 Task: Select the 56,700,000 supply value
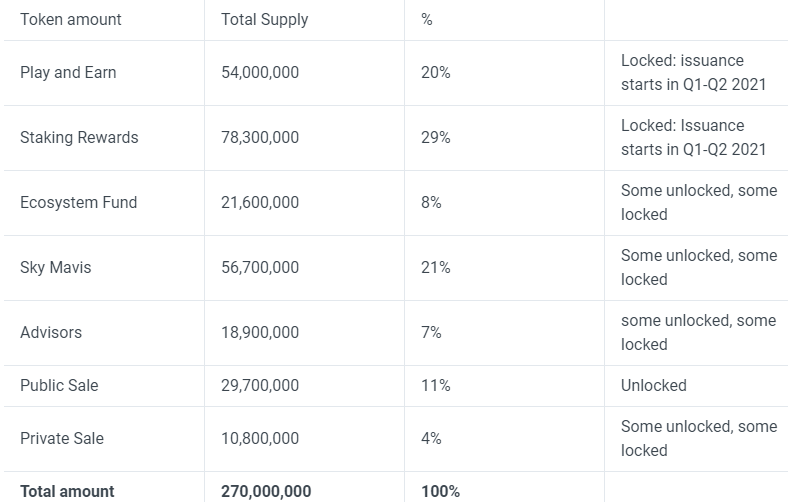[260, 267]
